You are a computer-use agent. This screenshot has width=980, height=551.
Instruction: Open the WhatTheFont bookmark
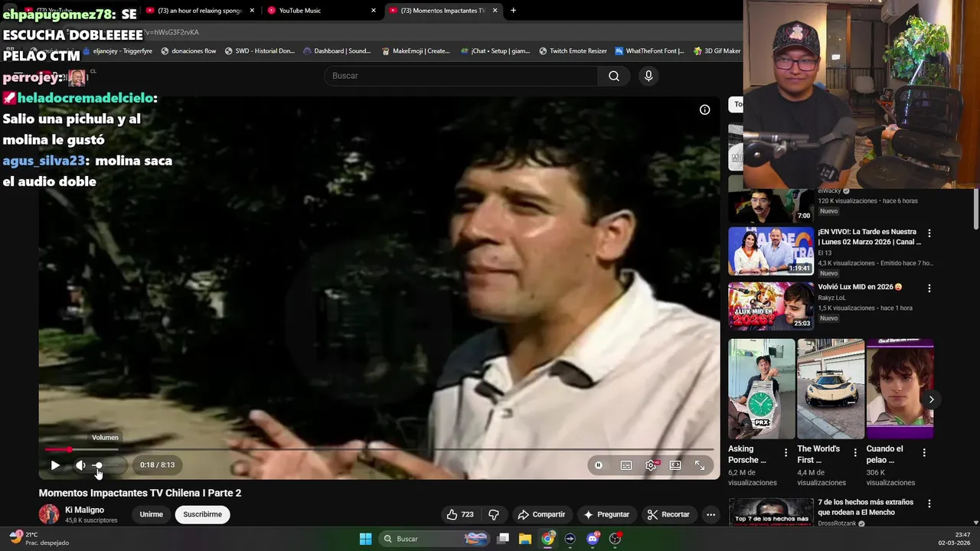[650, 51]
